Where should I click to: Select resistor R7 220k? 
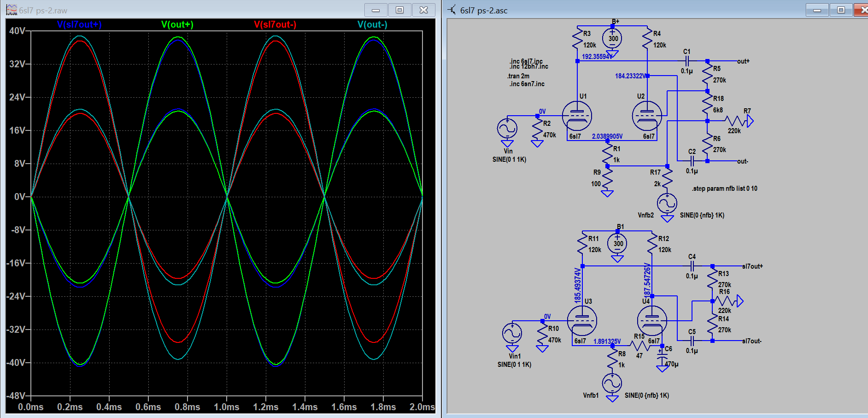(737, 121)
